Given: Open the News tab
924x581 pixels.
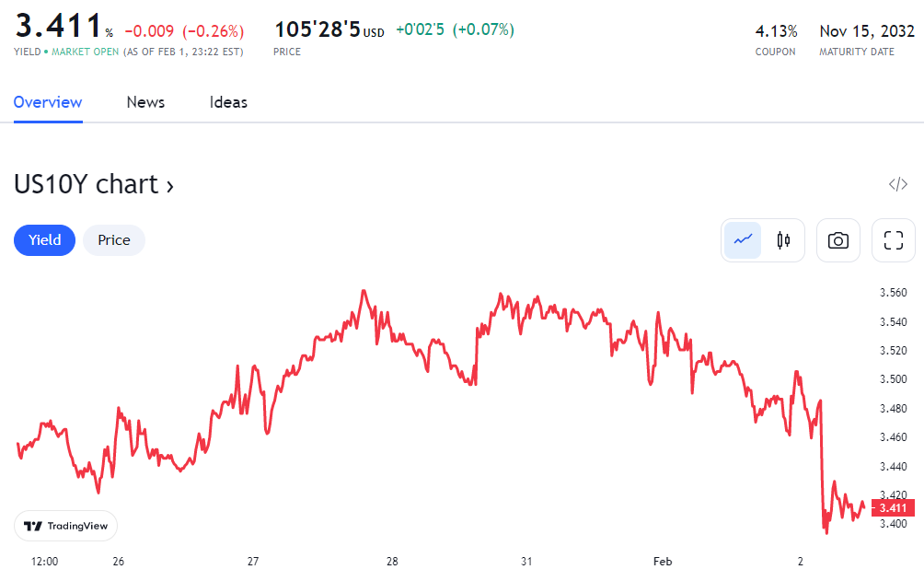Looking at the screenshot, I should tap(145, 102).
